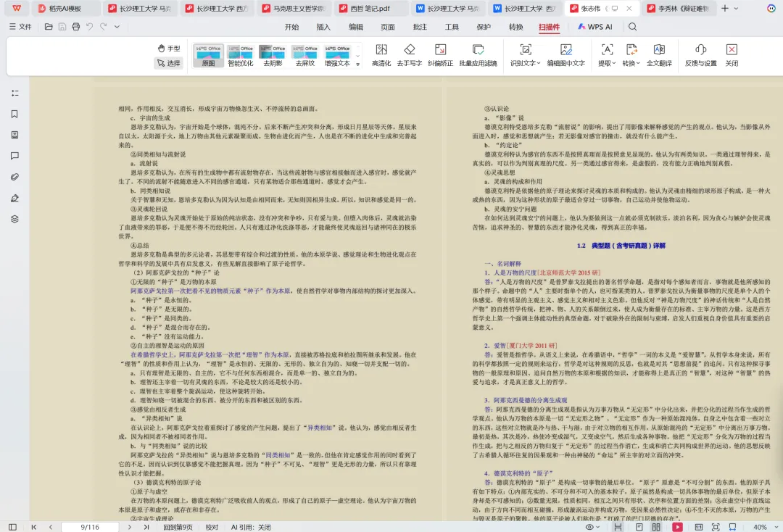The image size is (783, 532).
Task: Go to first page button
Action: tap(34, 527)
